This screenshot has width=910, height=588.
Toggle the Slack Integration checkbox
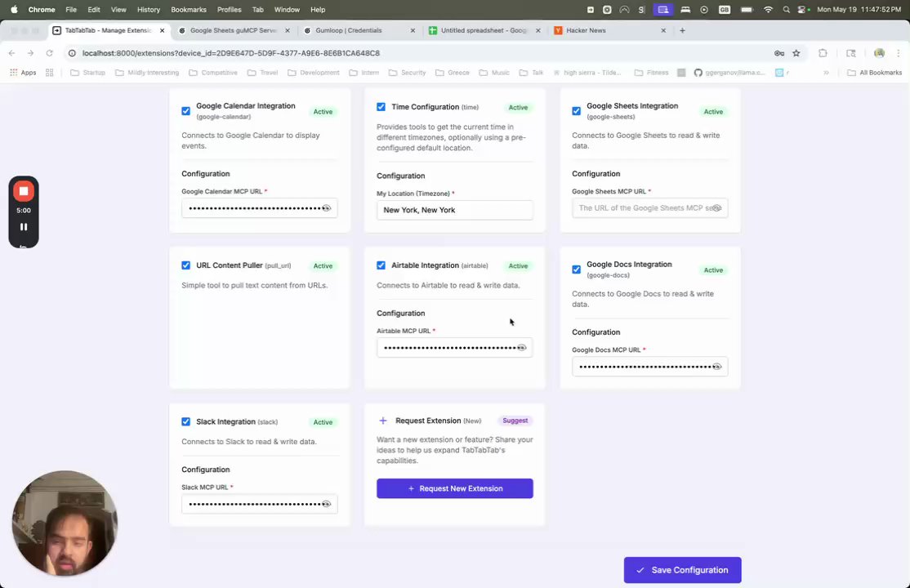185,421
